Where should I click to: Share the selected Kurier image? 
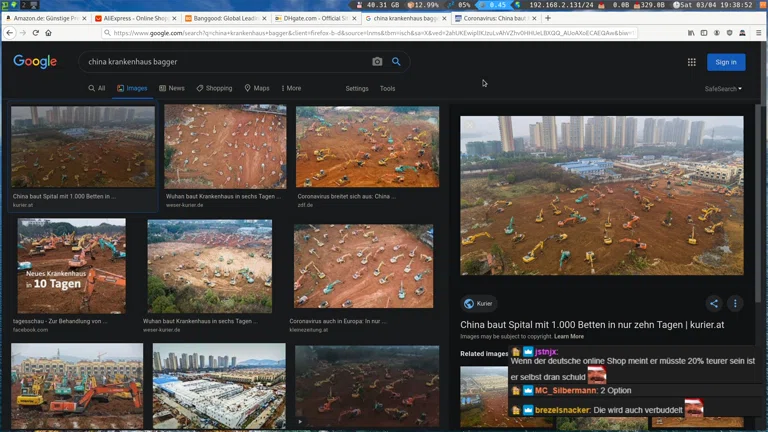714,304
